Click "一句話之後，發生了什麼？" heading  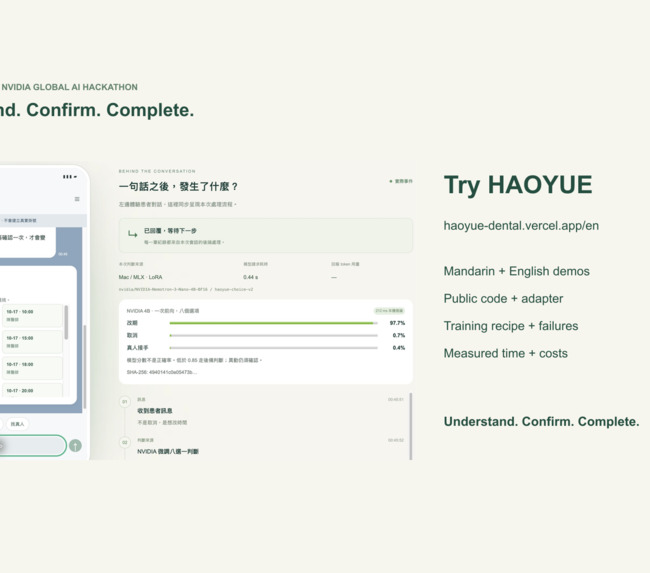(179, 187)
